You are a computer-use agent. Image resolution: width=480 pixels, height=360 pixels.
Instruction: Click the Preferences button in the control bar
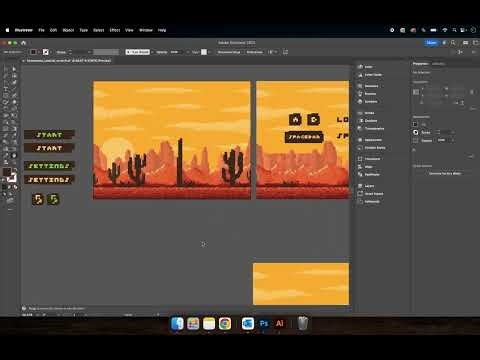[x=255, y=52]
